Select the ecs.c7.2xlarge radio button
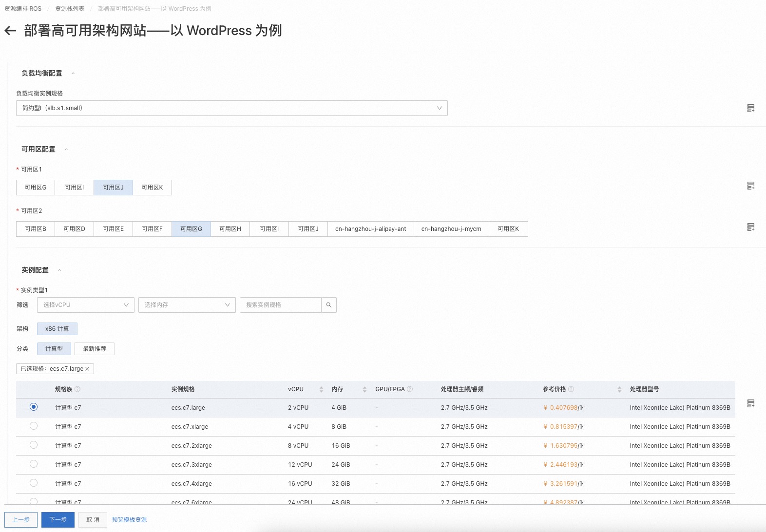This screenshot has width=766, height=532. pos(34,445)
